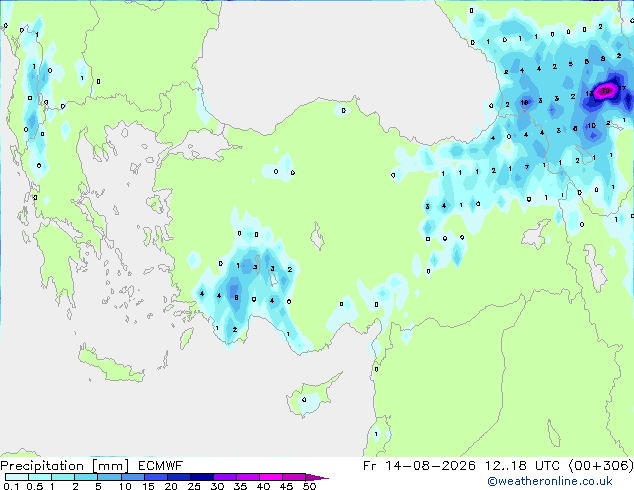
Task: Pick the 40–45 mm magenta legend swatch
Action: [x=271, y=477]
